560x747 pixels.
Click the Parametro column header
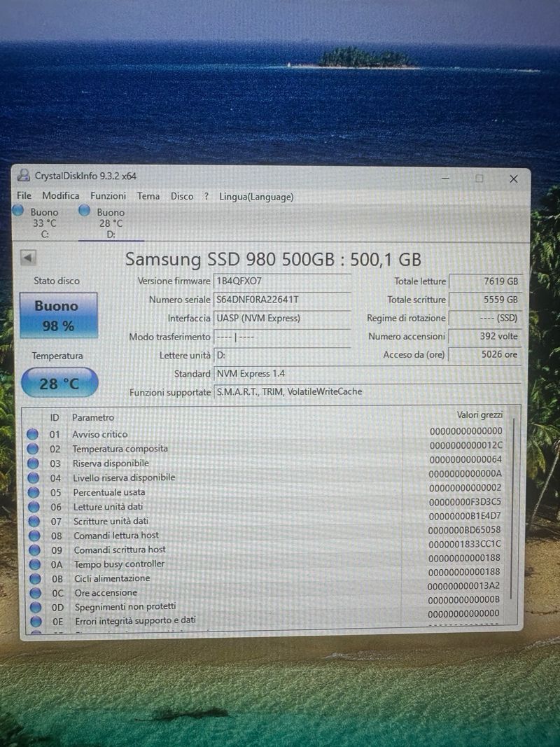point(93,417)
